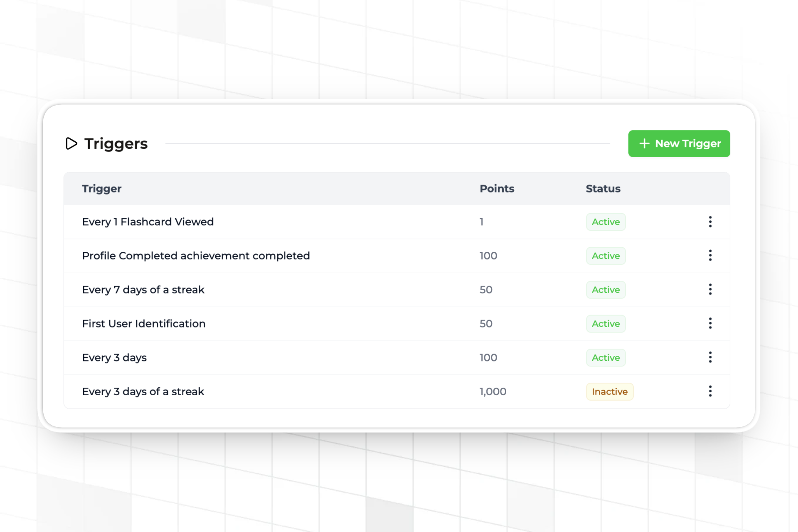
Task: Click the 1,000 points value
Action: point(493,391)
